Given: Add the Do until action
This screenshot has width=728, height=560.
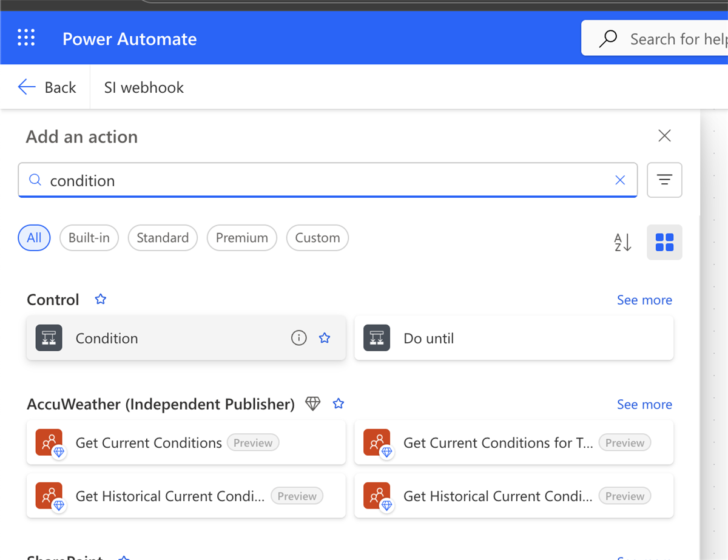Looking at the screenshot, I should tap(513, 338).
